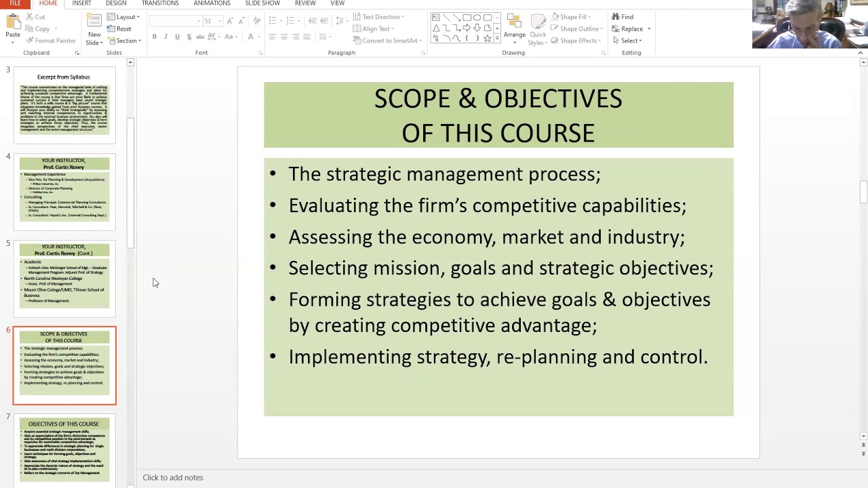The image size is (868, 488).
Task: Apply text shadow S button
Action: coord(189,37)
